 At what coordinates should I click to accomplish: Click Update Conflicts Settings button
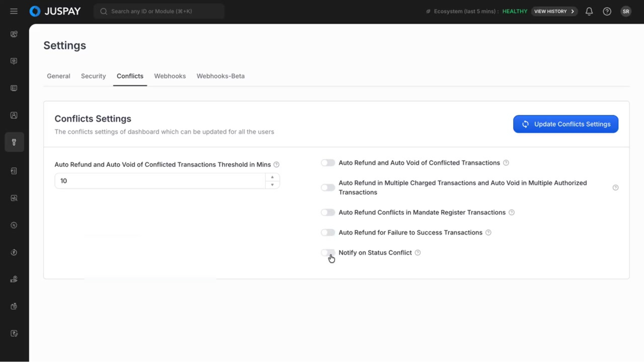tap(566, 124)
